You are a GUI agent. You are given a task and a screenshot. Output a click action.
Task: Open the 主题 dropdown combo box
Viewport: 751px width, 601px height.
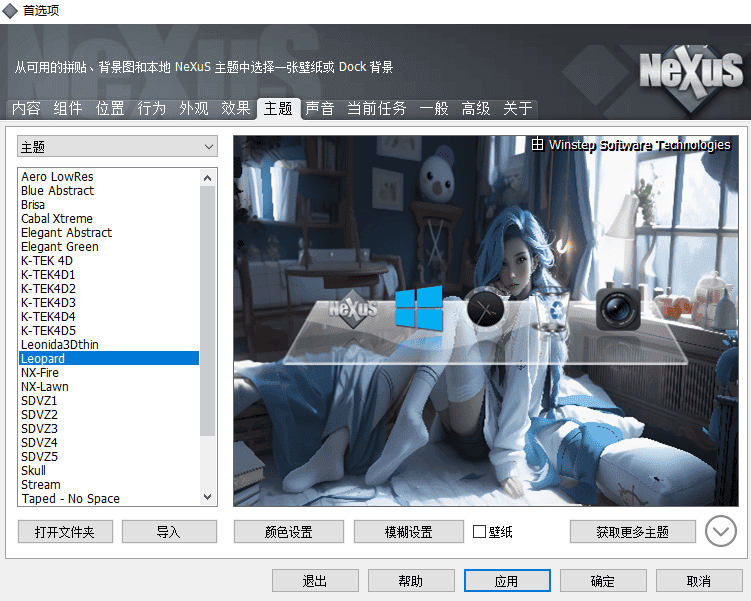coord(117,147)
